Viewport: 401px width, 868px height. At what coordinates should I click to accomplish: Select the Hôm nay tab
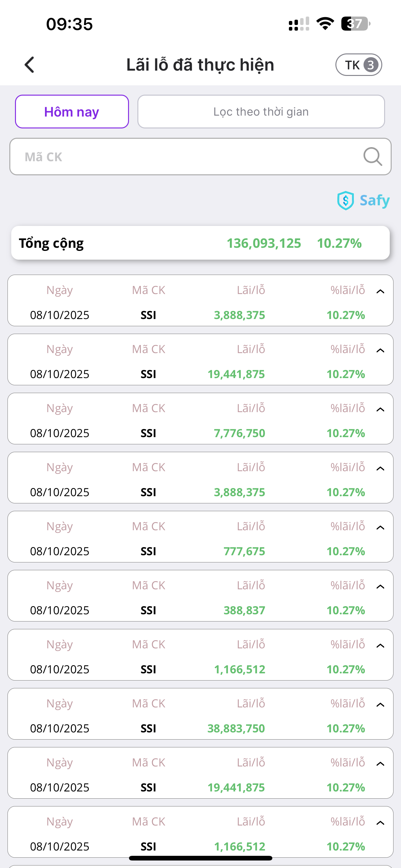tap(72, 112)
